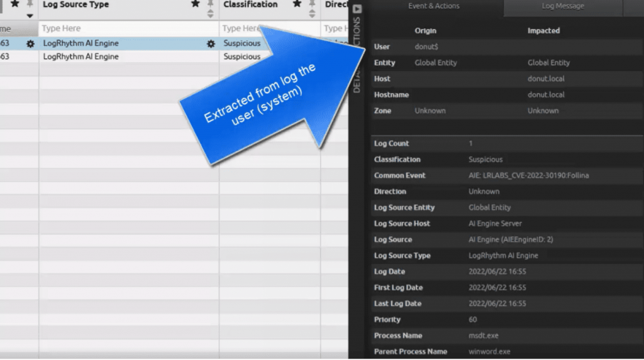Click the Process Name value msdt.exe
644x360 pixels.
pos(484,335)
